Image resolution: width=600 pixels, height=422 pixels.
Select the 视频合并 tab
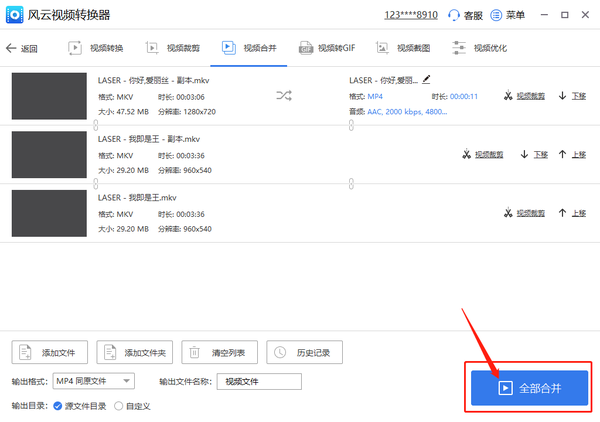[x=249, y=48]
